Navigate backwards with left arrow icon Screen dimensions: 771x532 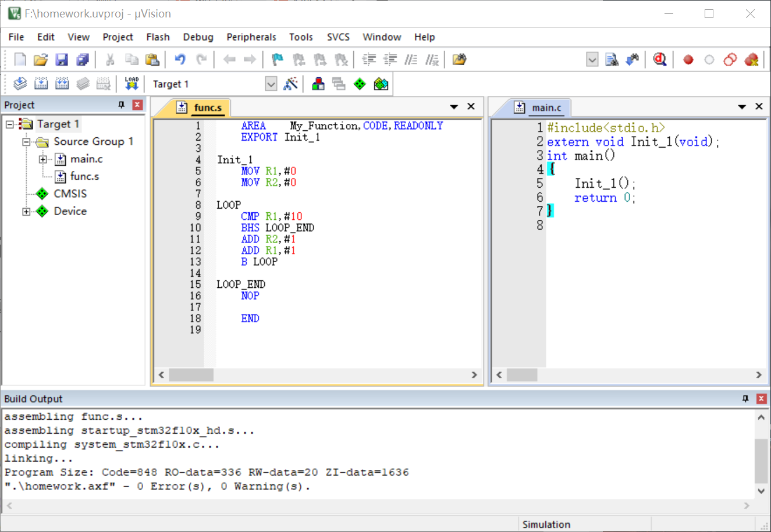click(x=229, y=59)
